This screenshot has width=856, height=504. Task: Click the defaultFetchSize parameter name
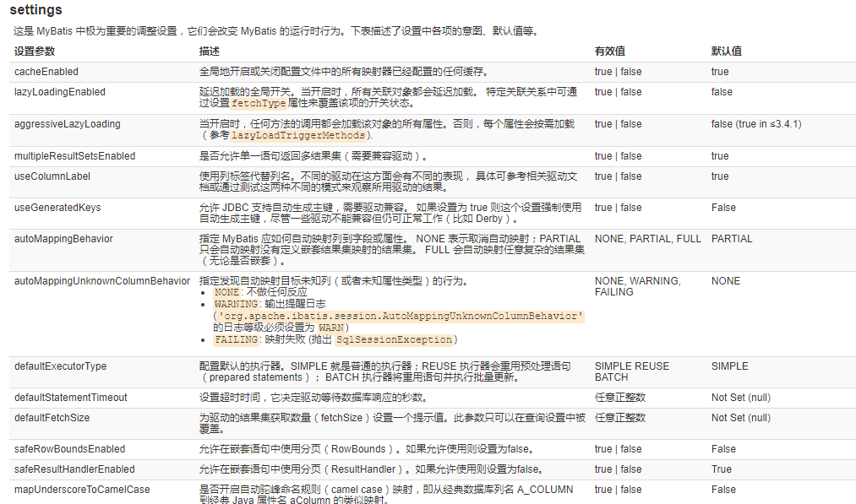(52, 418)
